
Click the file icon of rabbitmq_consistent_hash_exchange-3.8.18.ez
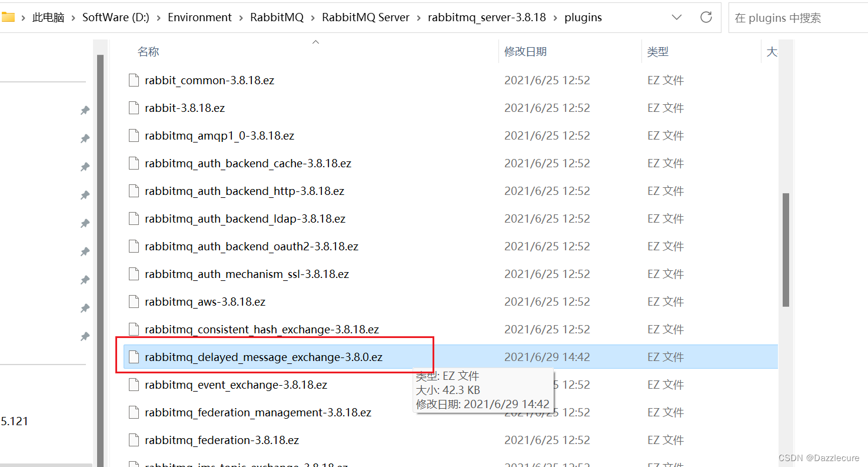pos(134,329)
